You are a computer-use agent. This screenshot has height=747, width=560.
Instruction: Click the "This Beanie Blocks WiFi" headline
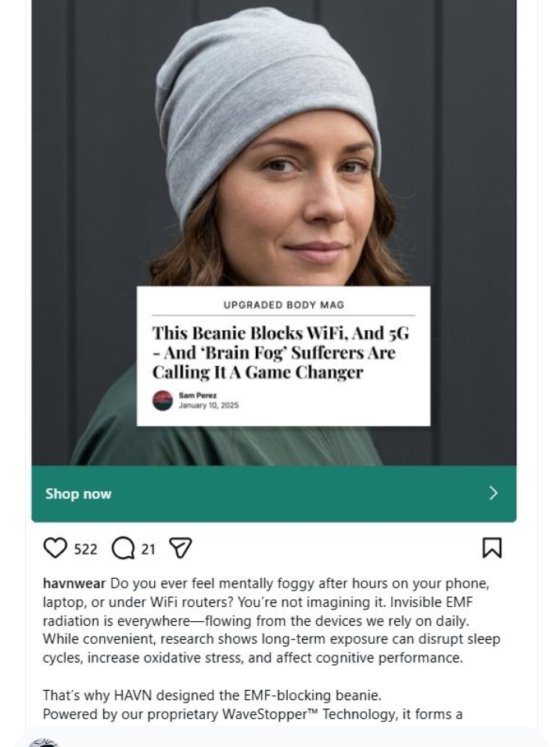click(x=281, y=353)
